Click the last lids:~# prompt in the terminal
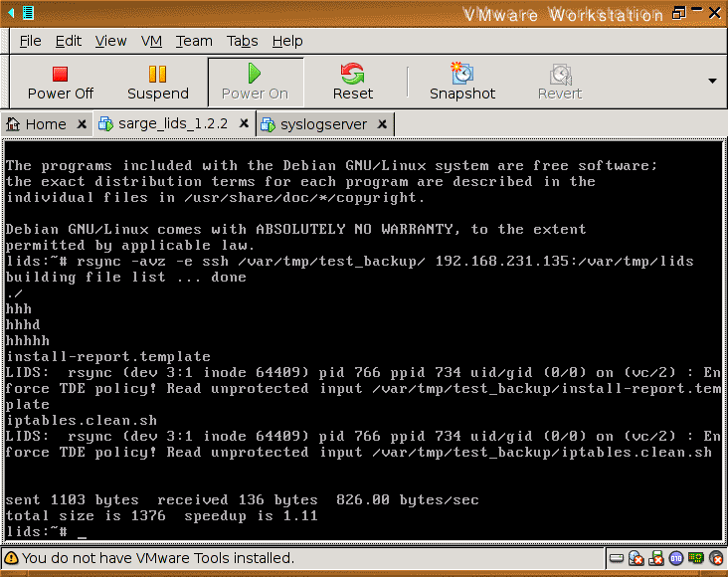 click(37, 531)
